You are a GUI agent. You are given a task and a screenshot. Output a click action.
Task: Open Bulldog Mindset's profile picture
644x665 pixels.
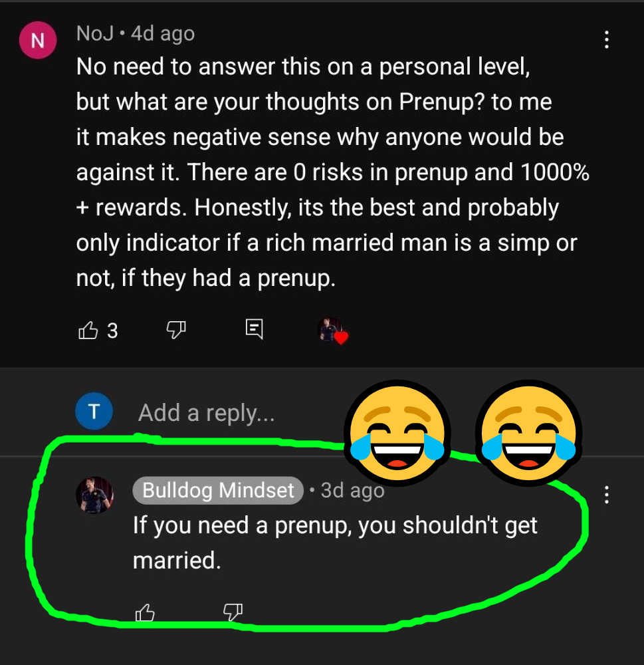coord(94,495)
